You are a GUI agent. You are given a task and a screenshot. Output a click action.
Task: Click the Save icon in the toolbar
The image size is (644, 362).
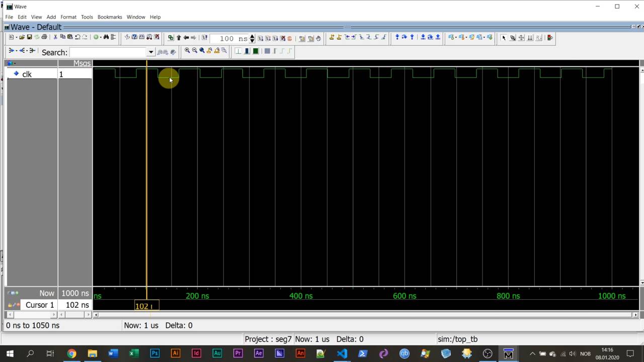29,37
